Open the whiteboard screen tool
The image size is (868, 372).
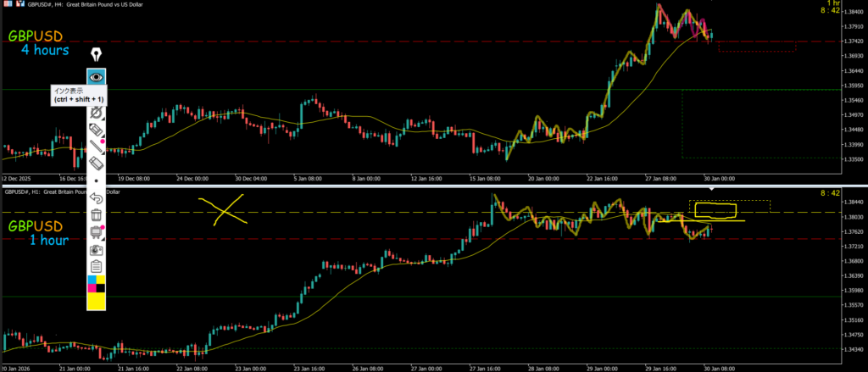pyautogui.click(x=97, y=231)
